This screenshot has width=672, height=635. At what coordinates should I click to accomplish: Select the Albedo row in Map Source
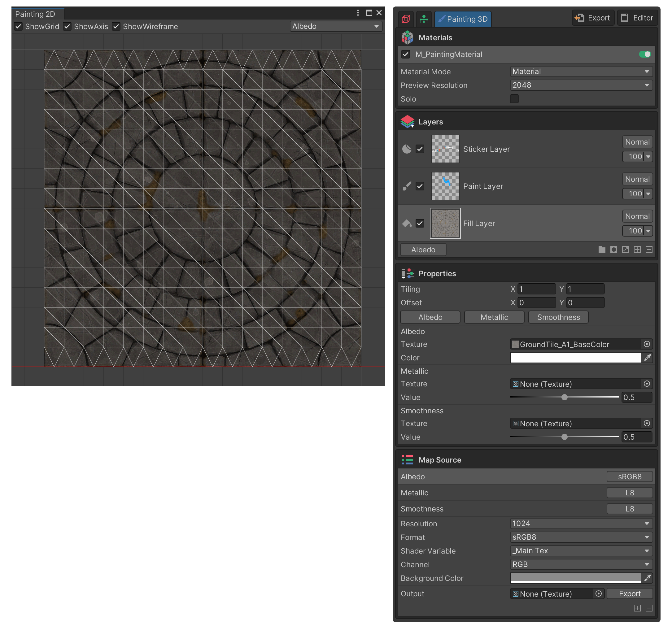click(x=526, y=476)
